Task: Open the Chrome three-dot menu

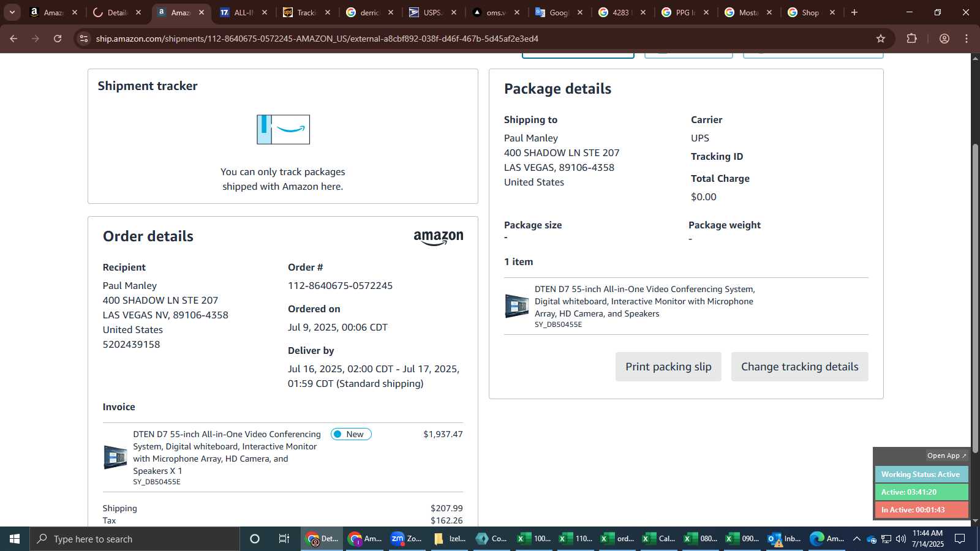Action: [x=967, y=39]
